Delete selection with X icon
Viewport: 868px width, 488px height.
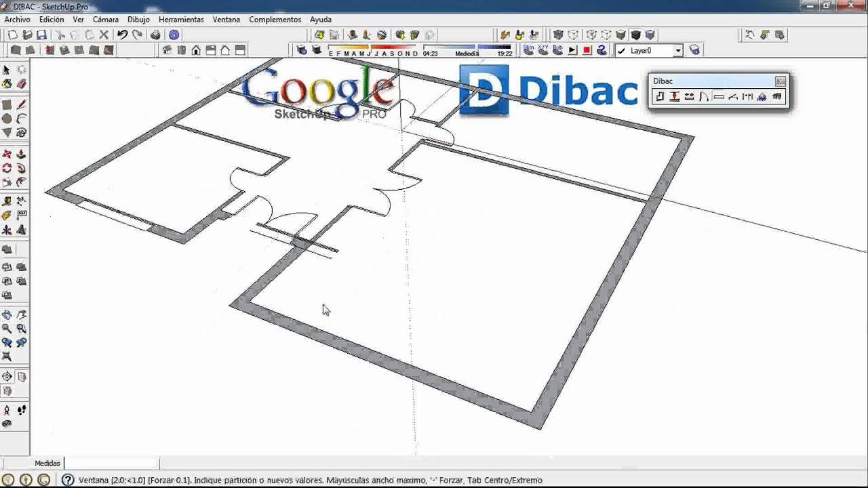click(x=104, y=35)
